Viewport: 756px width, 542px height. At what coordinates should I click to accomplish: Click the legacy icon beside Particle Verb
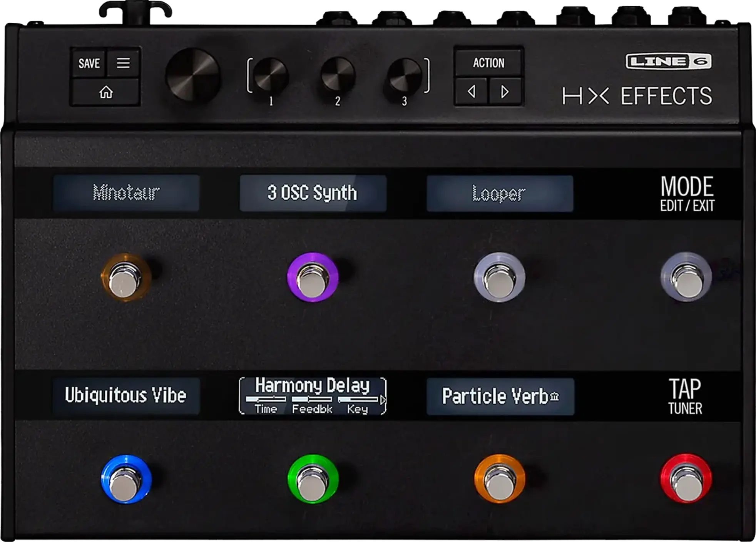(x=554, y=396)
